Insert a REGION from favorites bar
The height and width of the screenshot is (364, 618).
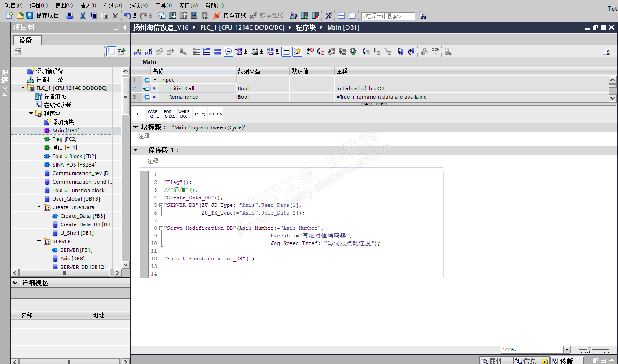[215, 114]
